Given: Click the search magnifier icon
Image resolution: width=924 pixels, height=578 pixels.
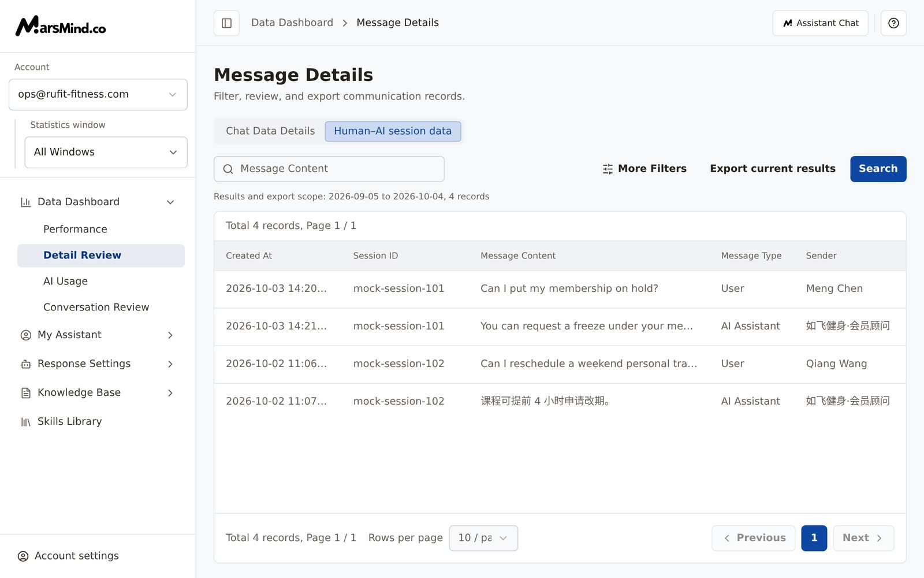Looking at the screenshot, I should (228, 169).
